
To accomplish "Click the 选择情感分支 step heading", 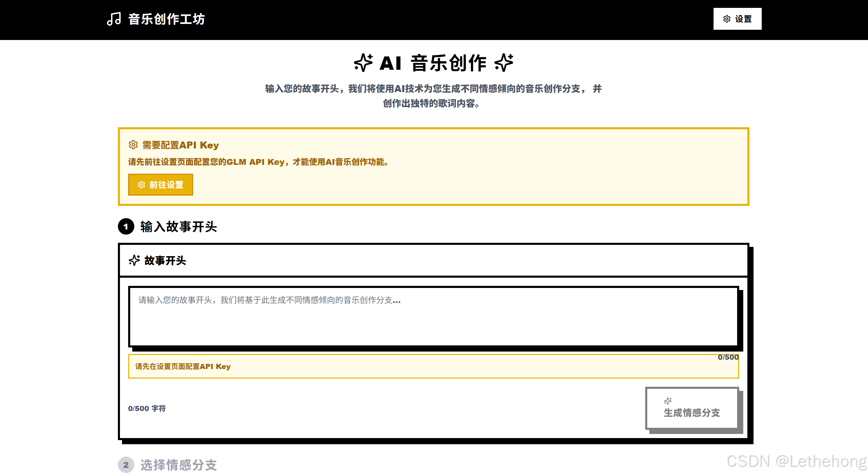I will point(178,465).
